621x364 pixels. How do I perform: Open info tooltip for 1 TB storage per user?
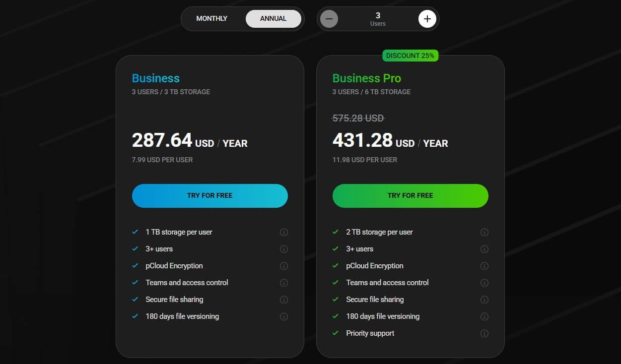click(x=284, y=232)
